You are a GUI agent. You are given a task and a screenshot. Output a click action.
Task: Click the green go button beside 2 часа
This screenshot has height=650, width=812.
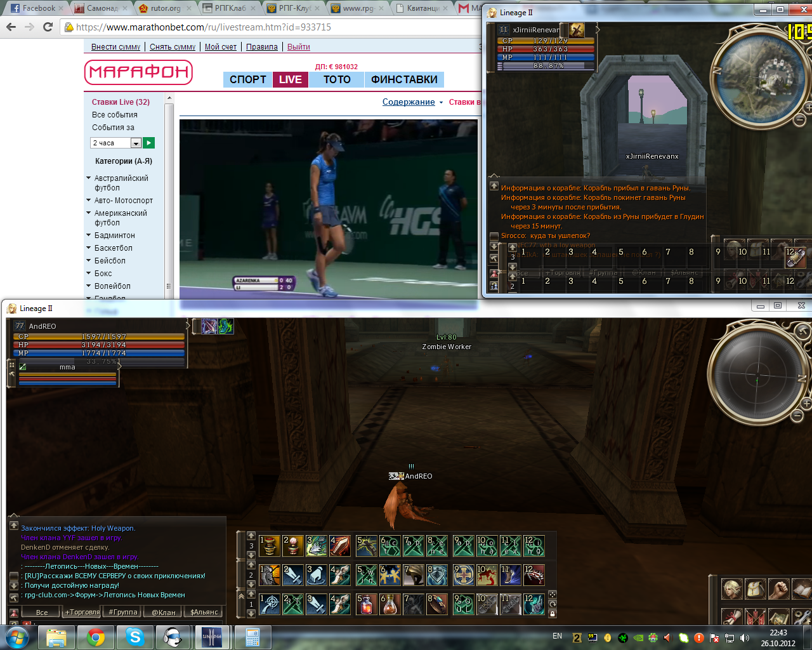tap(148, 143)
